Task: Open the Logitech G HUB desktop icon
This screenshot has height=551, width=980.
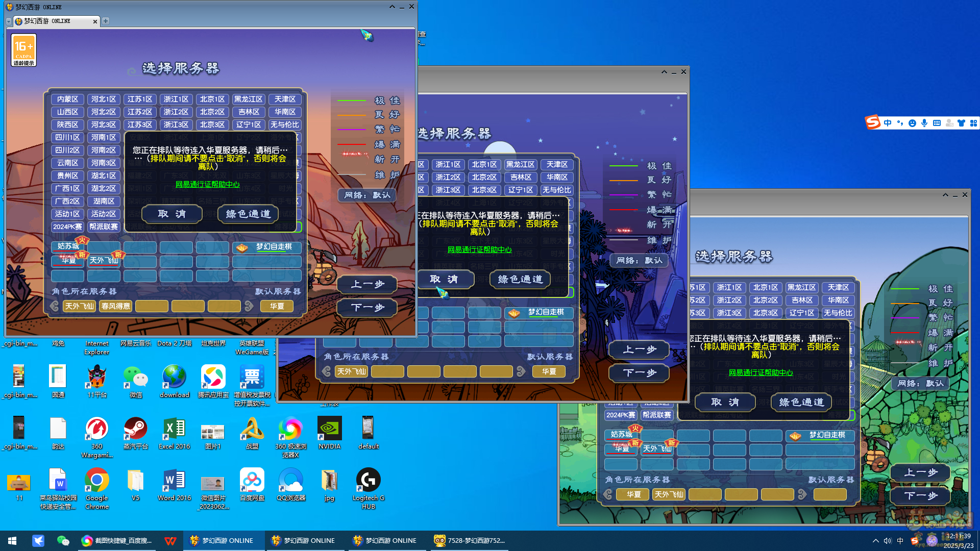Action: coord(368,488)
